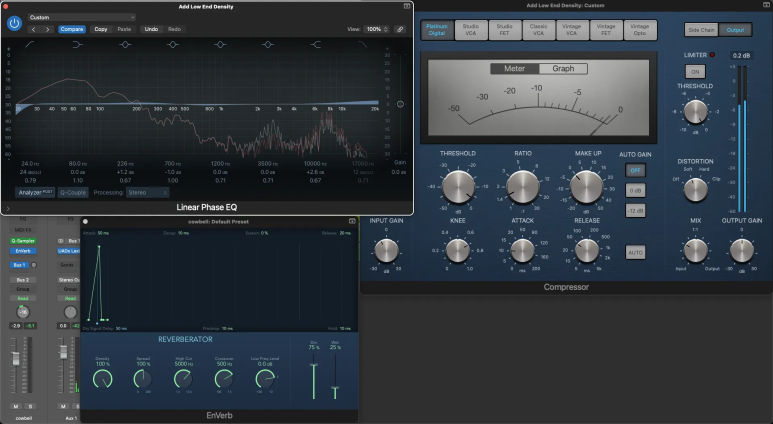
Task: Select the high cut filter band icon
Action: point(361,46)
